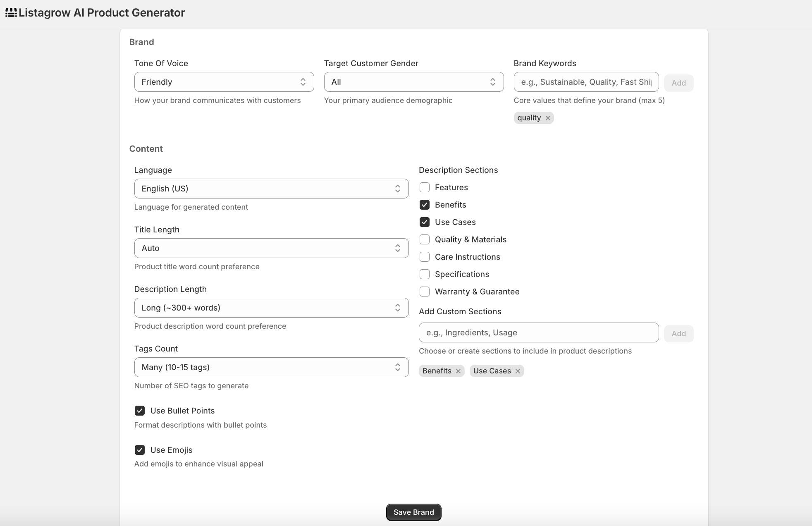Change the Description Length dropdown
This screenshot has height=526, width=812.
[271, 308]
